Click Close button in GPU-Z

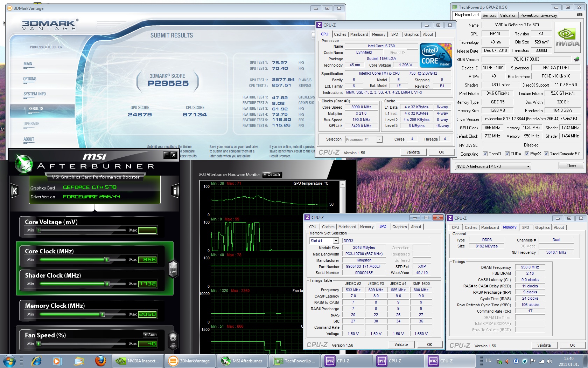[x=571, y=166]
